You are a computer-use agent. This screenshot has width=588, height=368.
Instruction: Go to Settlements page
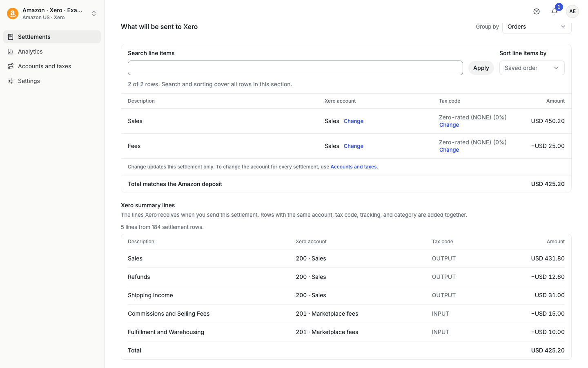coord(52,37)
